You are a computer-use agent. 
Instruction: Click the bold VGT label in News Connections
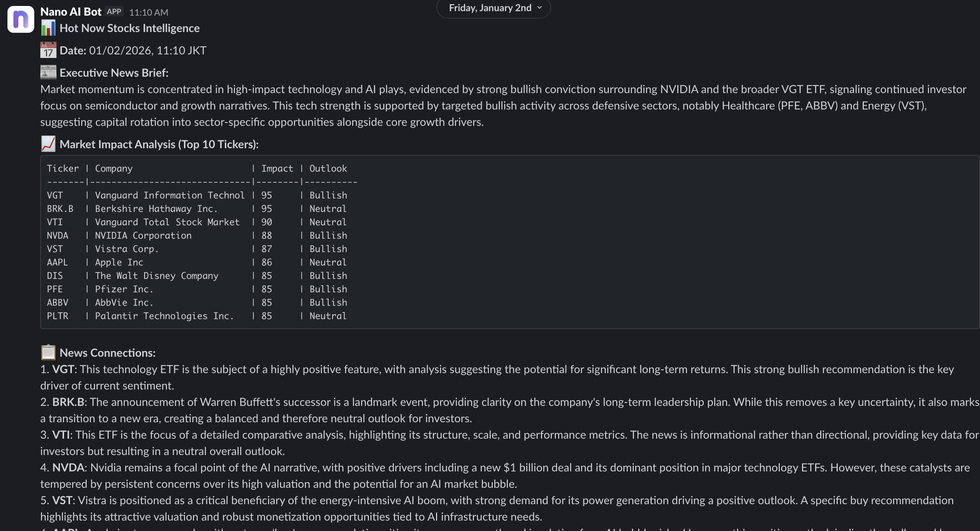[x=63, y=369]
